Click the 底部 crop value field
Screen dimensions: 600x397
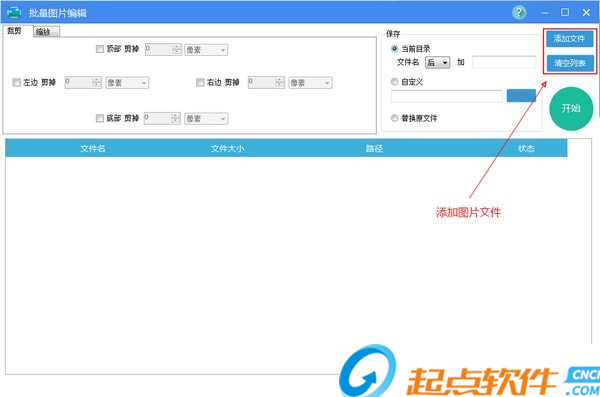click(x=157, y=118)
